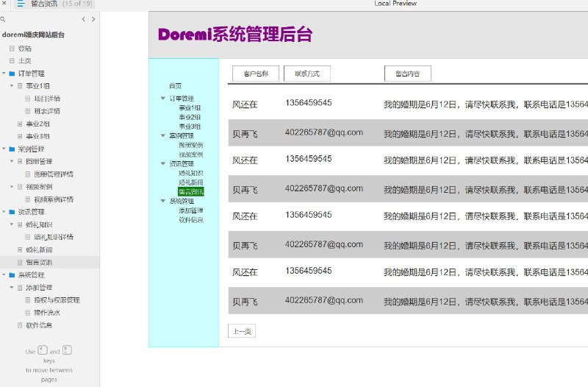
Task: Click 事业3组 in the cyan prototype menu
Action: tap(190, 127)
